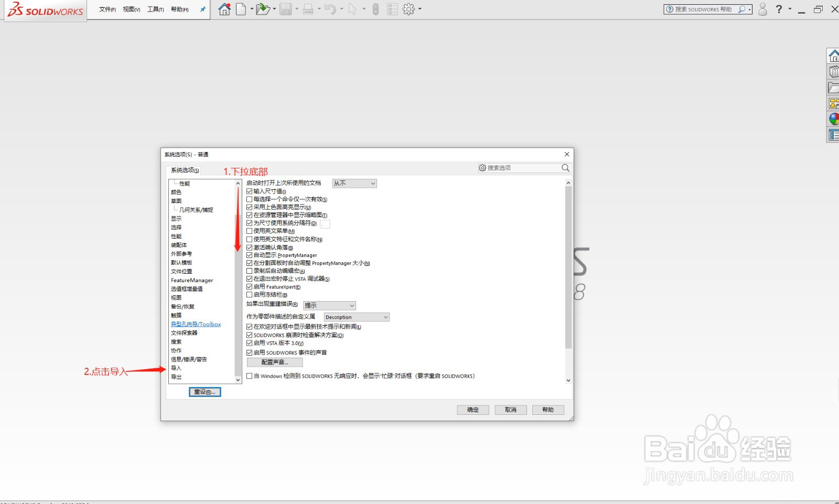
Task: Click the Rebuild traffic light icon
Action: tap(375, 9)
